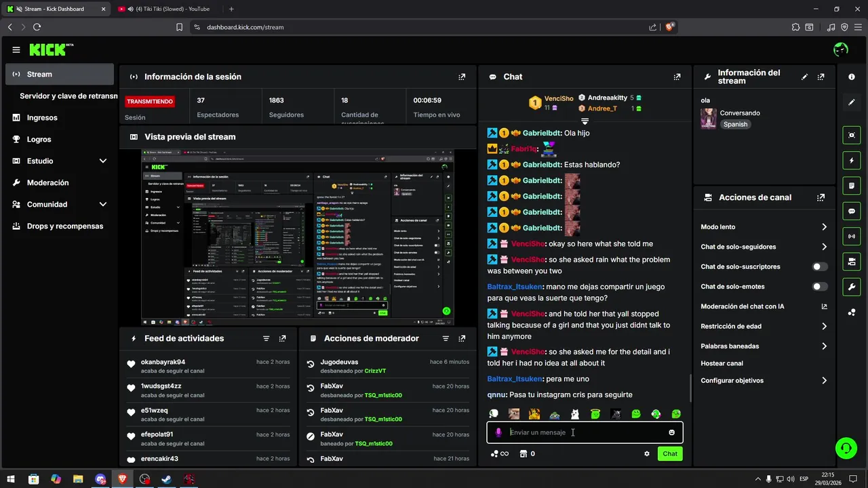The height and width of the screenshot is (488, 868).
Task: Open Modo lento options chevron
Action: 824,227
